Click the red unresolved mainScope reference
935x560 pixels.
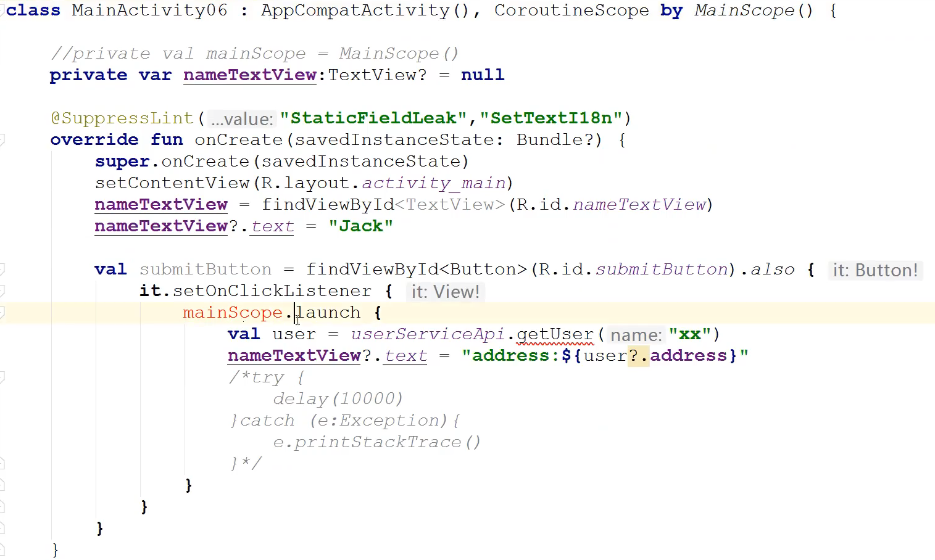click(232, 313)
